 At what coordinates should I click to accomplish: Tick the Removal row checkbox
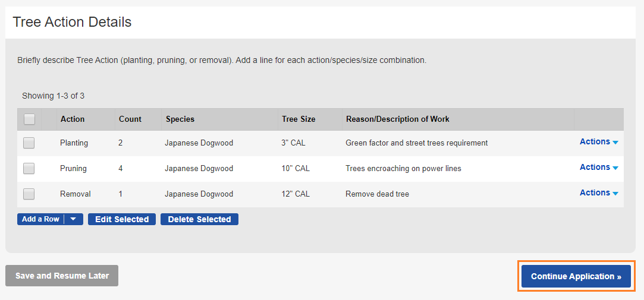[29, 194]
